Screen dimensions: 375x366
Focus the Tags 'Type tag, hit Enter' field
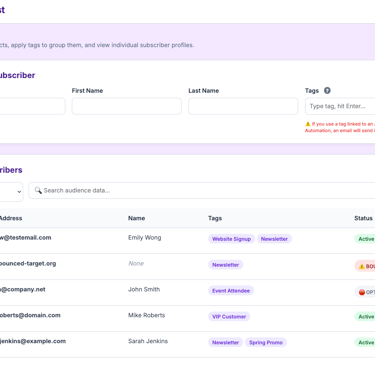(x=340, y=106)
